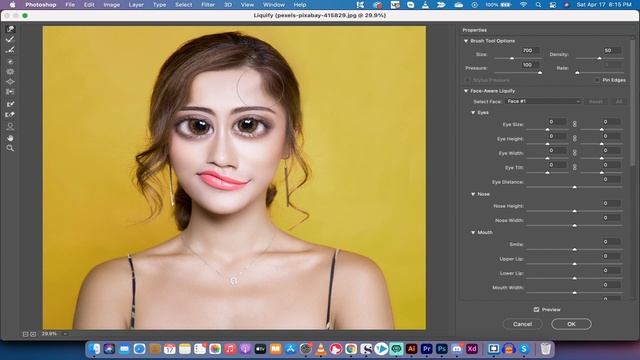Select the Bloat tool
640x360 pixels.
[x=10, y=82]
